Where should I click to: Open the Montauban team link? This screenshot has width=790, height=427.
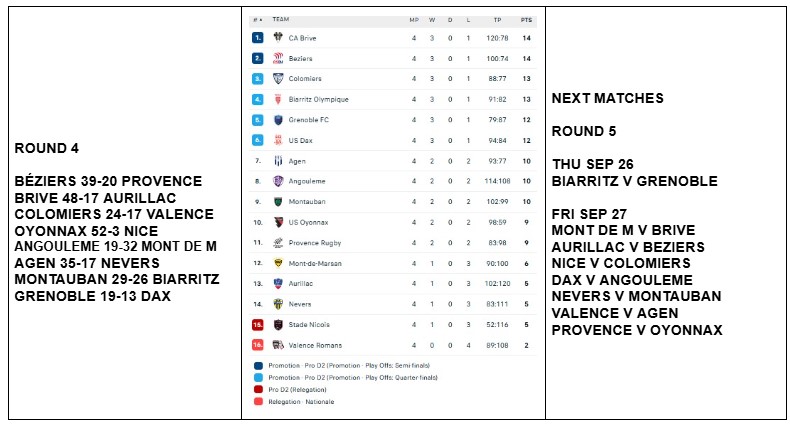point(302,201)
